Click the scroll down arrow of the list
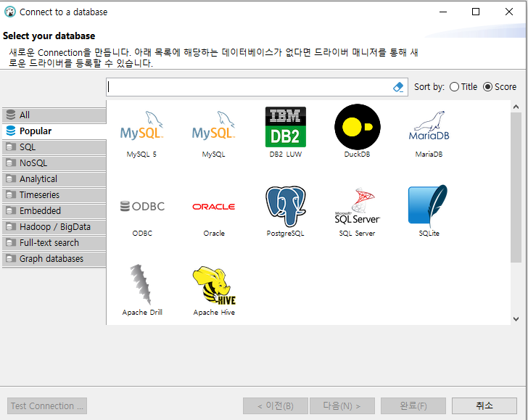Viewport: 528px width, 420px height. point(516,319)
